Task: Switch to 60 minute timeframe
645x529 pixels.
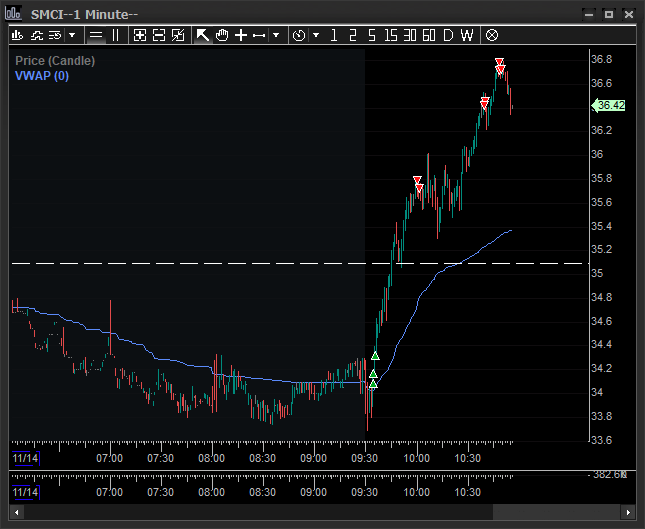Action: tap(429, 35)
